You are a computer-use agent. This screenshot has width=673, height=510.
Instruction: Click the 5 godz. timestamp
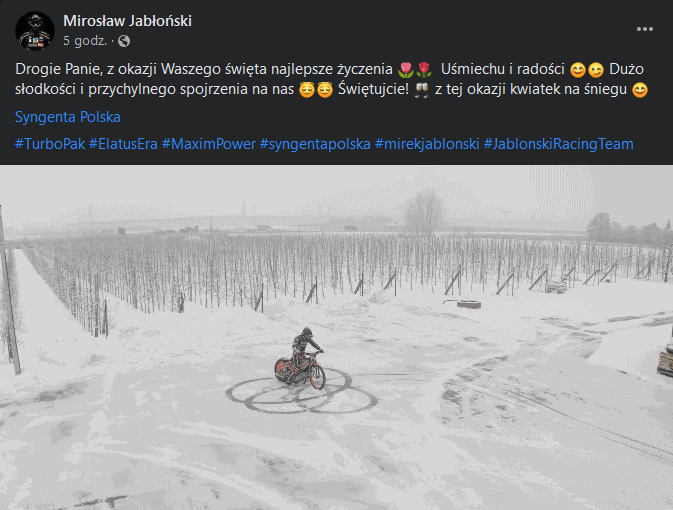coord(85,41)
